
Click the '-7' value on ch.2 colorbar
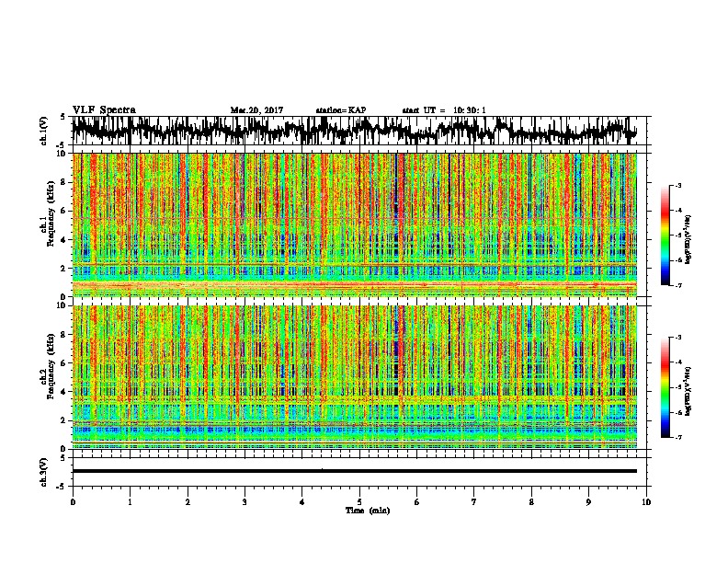pos(678,437)
